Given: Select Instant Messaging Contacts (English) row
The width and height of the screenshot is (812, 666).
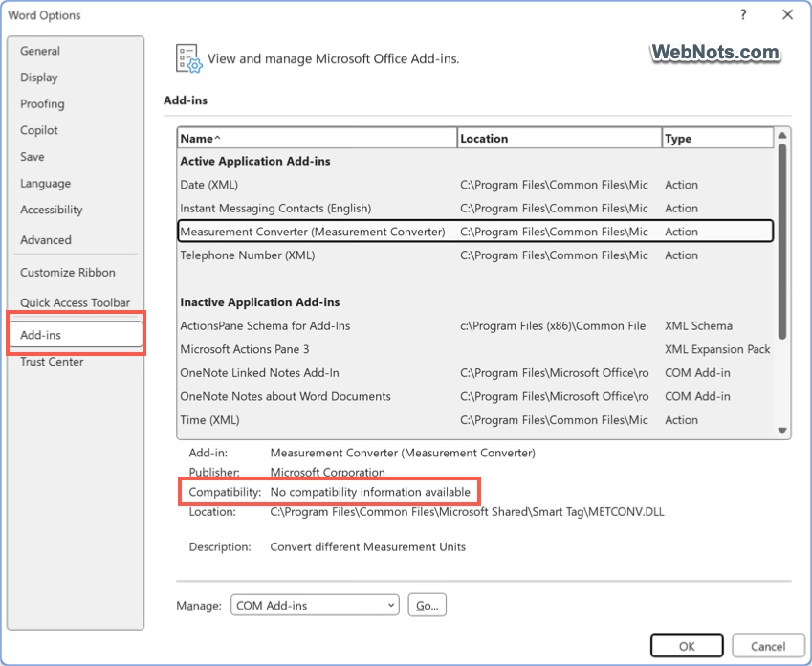Looking at the screenshot, I should click(x=475, y=208).
